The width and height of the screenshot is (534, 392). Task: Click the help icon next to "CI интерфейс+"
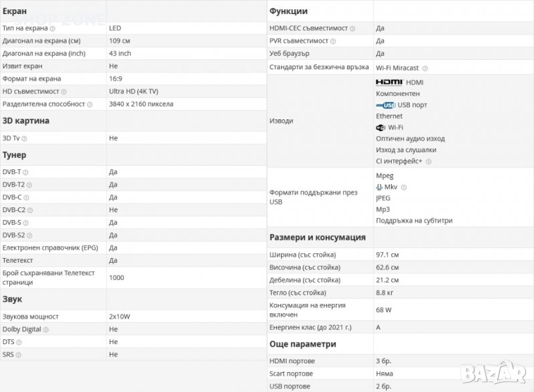click(429, 161)
